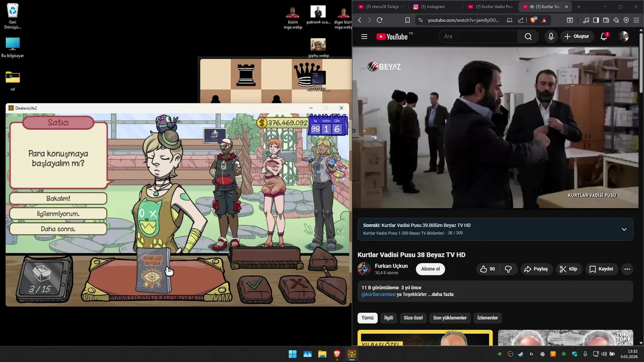Click the 'Oluştur' create button
The height and width of the screenshot is (362, 644).
pos(576,36)
